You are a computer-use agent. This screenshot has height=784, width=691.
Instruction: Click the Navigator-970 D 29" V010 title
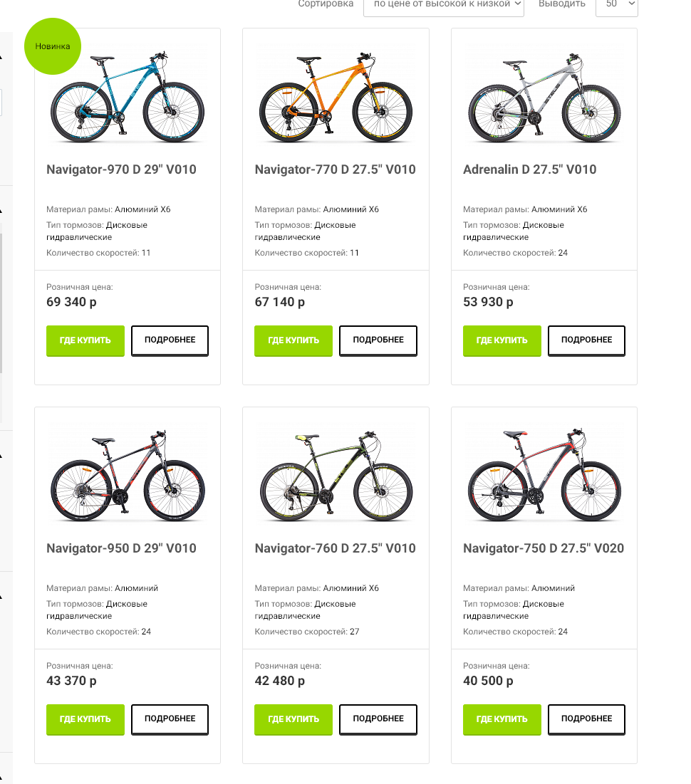(x=121, y=169)
